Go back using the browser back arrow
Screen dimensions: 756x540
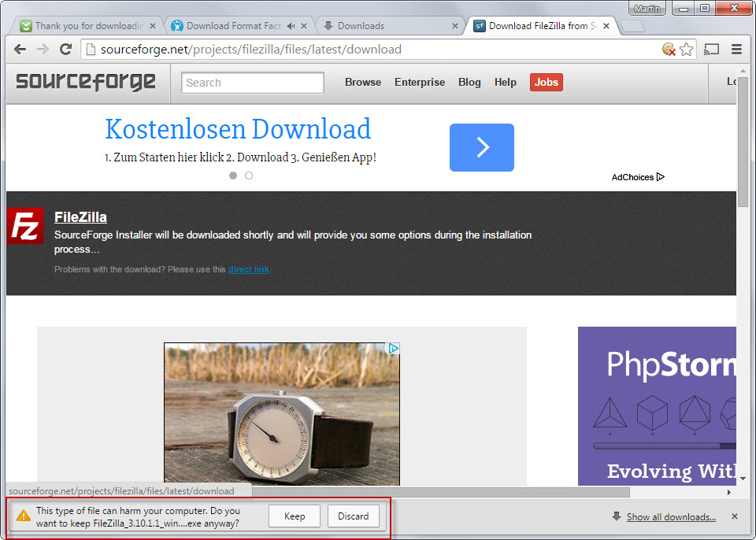tap(20, 49)
